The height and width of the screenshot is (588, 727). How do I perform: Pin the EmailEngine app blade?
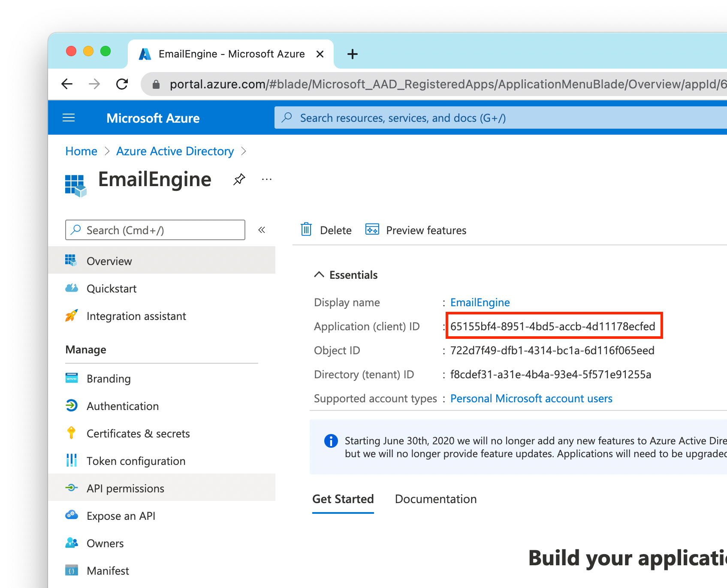pos(239,179)
